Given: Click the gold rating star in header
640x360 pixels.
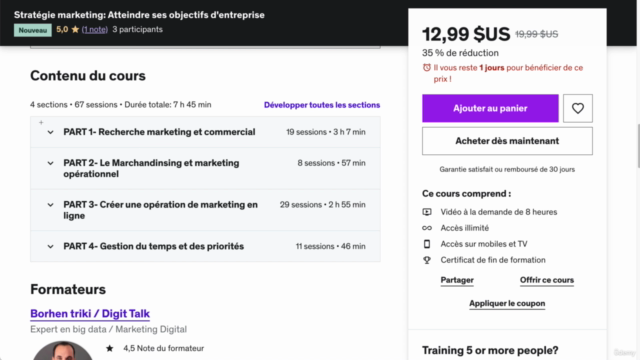Looking at the screenshot, I should pyautogui.click(x=75, y=29).
